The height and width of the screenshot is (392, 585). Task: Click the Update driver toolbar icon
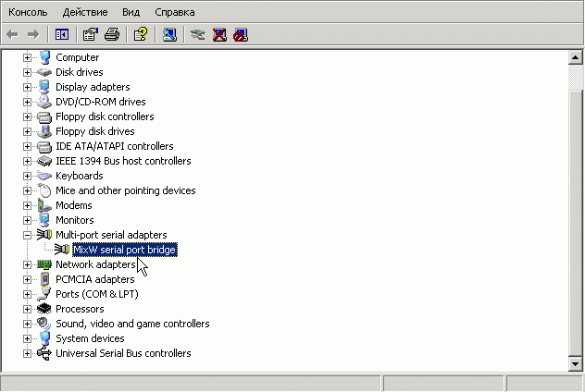click(x=198, y=35)
